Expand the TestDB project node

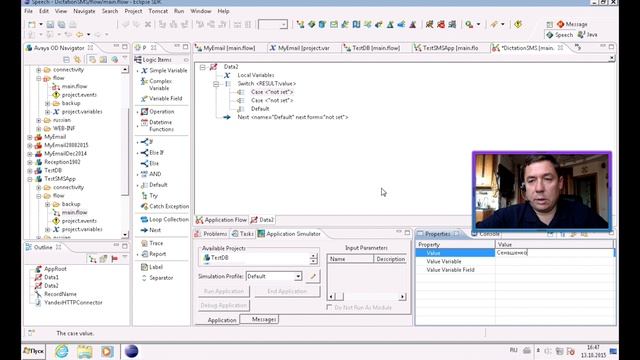[x=30, y=171]
